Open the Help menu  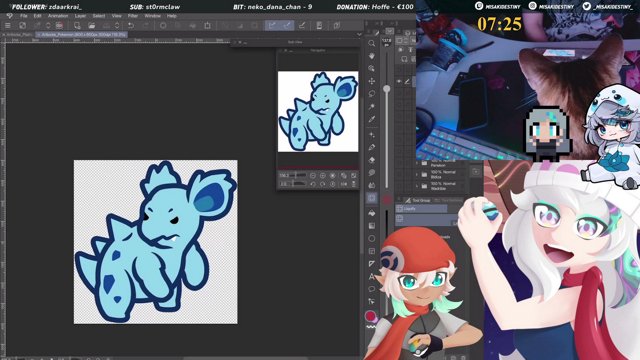pyautogui.click(x=172, y=16)
